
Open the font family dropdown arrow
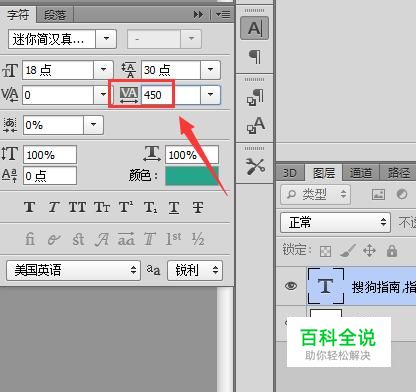pyautogui.click(x=106, y=39)
